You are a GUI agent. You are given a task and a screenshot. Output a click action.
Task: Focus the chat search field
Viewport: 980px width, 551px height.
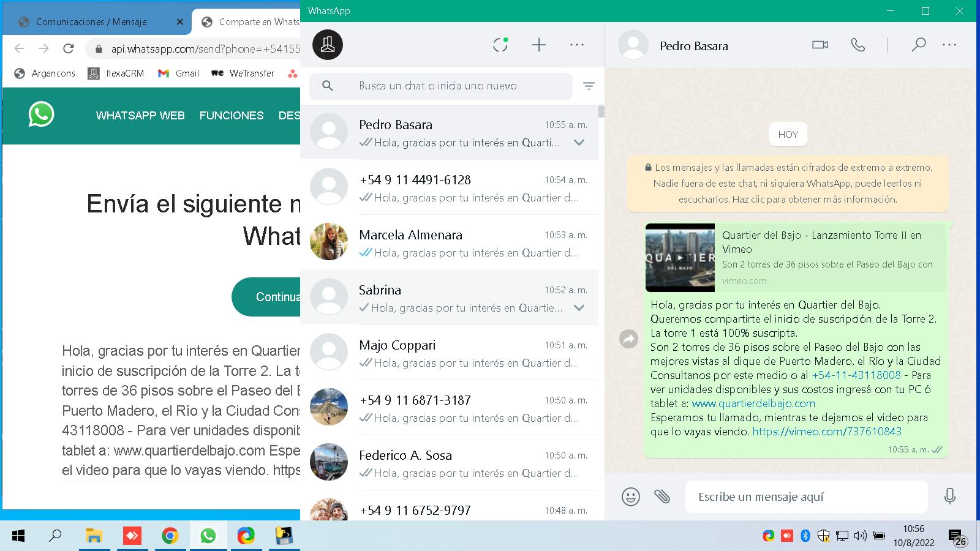[x=441, y=86]
